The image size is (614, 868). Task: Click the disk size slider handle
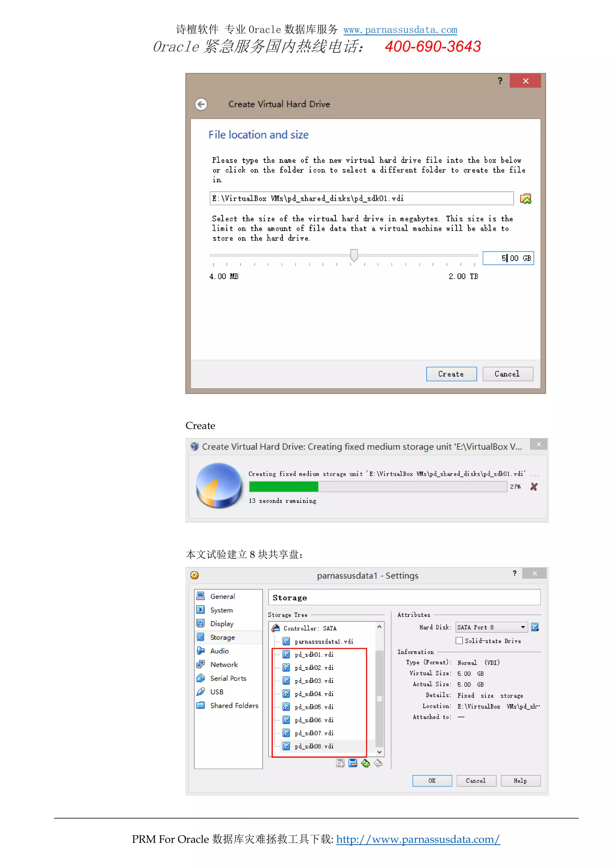[354, 255]
